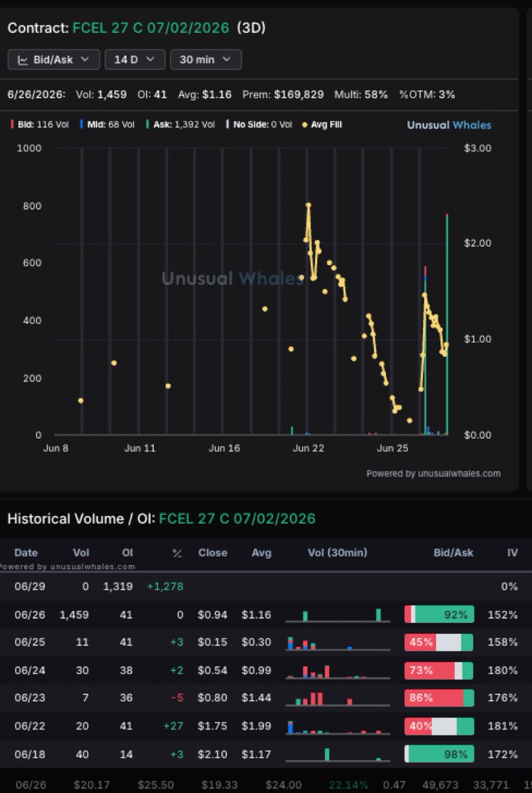The height and width of the screenshot is (793, 532).
Task: Click the Unusual Whales logo in chart legend
Action: point(449,125)
